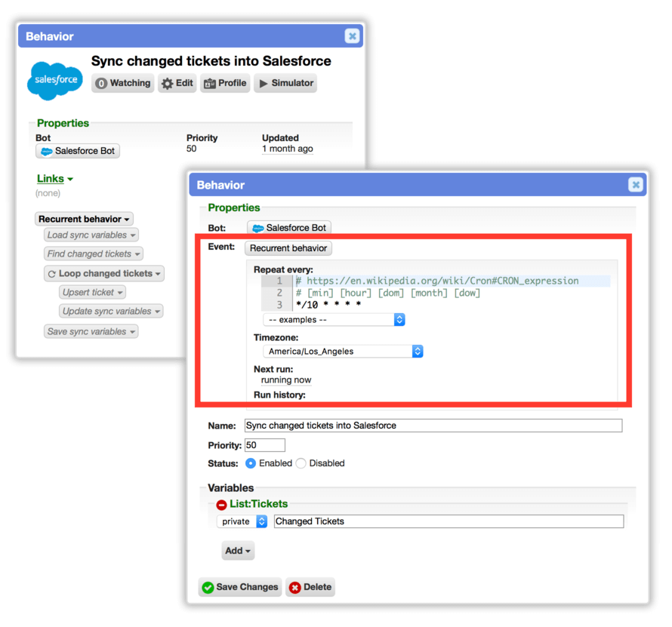
Task: Expand the Links dropdown menu
Action: pyautogui.click(x=55, y=179)
